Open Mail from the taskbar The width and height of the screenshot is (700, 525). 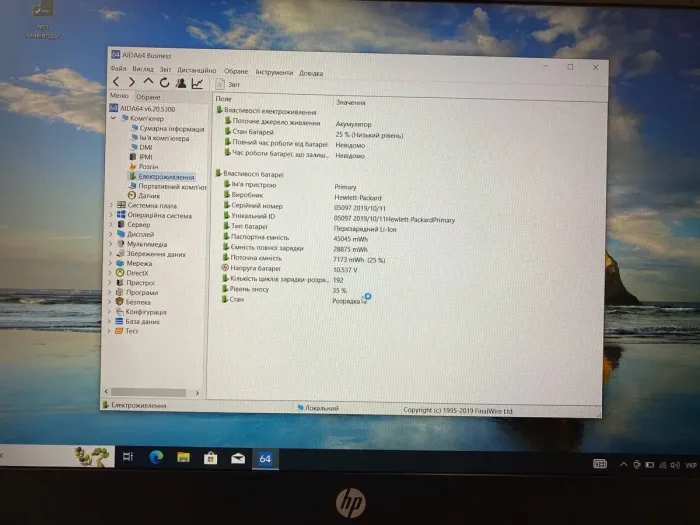tap(238, 458)
